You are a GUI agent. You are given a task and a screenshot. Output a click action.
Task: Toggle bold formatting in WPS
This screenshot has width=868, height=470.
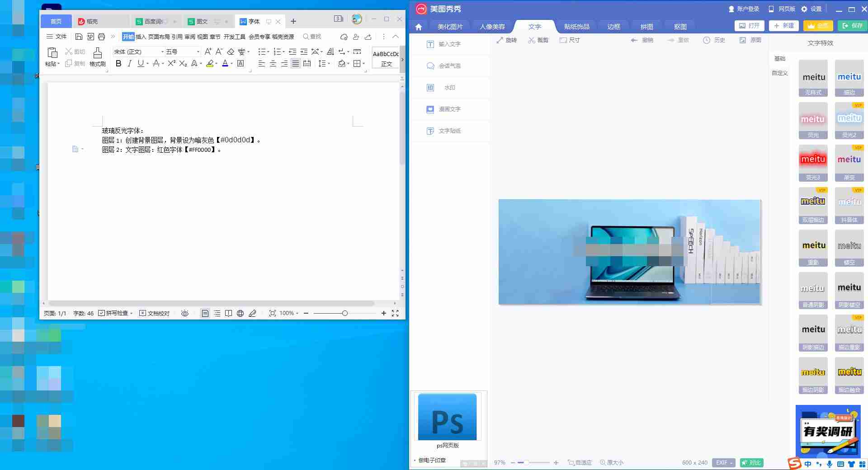[118, 64]
